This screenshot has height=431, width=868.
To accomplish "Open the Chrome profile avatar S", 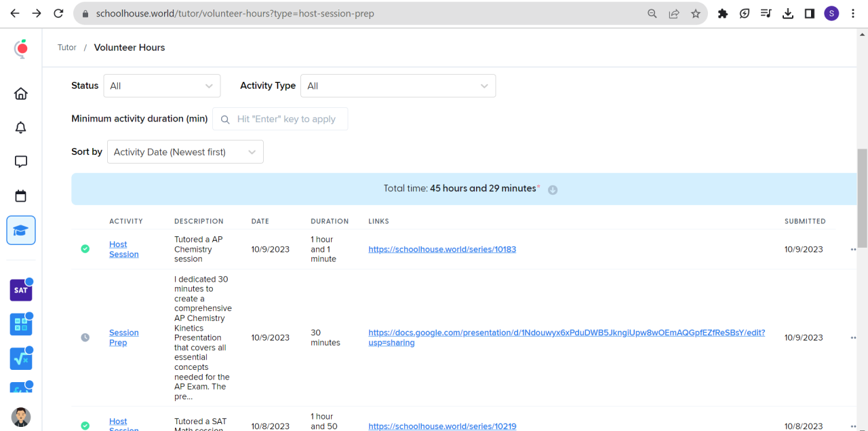I will tap(831, 14).
